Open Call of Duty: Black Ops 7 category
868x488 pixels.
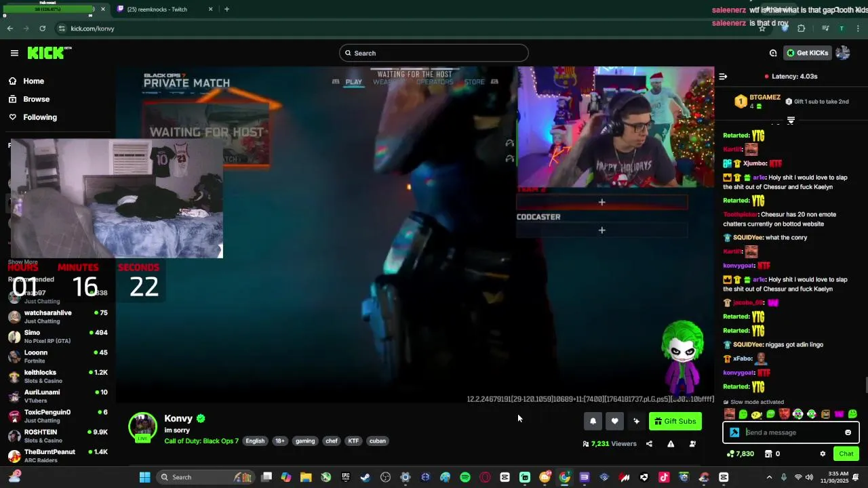(x=201, y=441)
